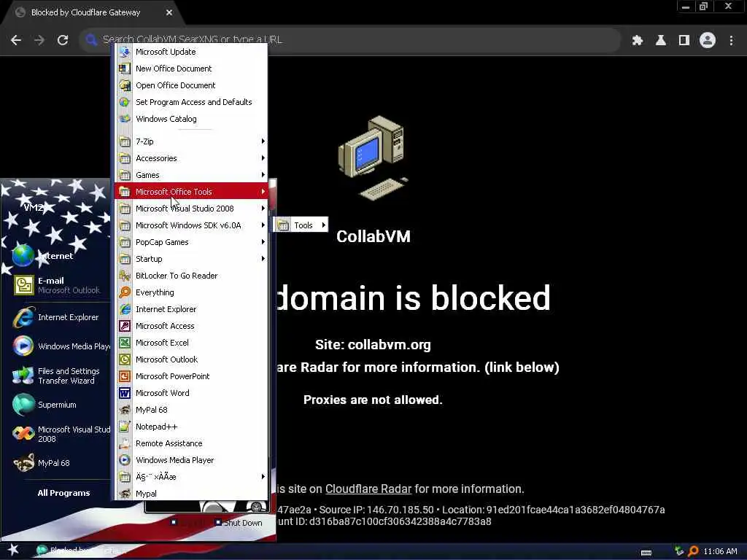The image size is (747, 560).
Task: Open the Tools submenu folder
Action: (301, 225)
